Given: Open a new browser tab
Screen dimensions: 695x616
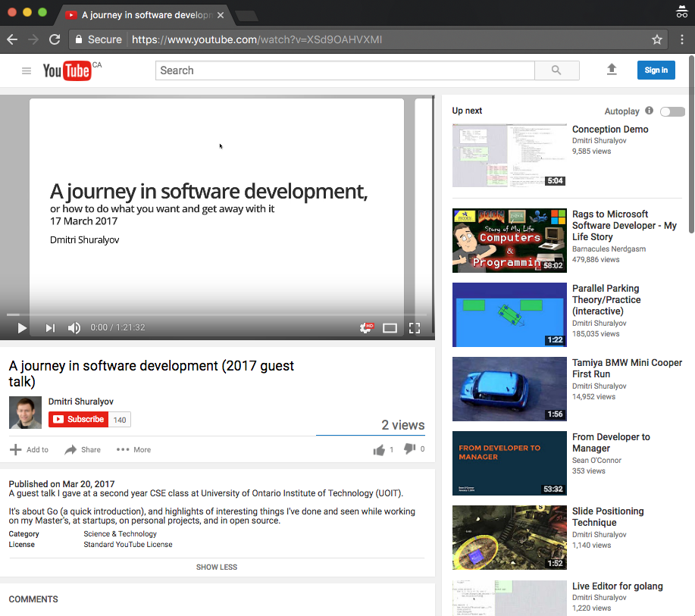Looking at the screenshot, I should point(246,16).
